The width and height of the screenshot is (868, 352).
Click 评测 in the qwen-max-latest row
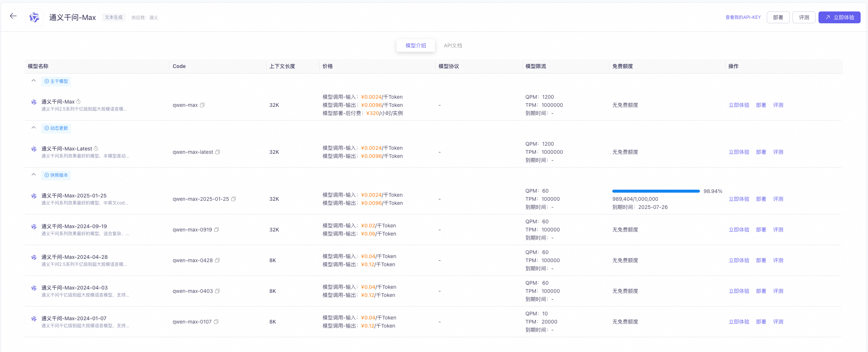tap(778, 152)
